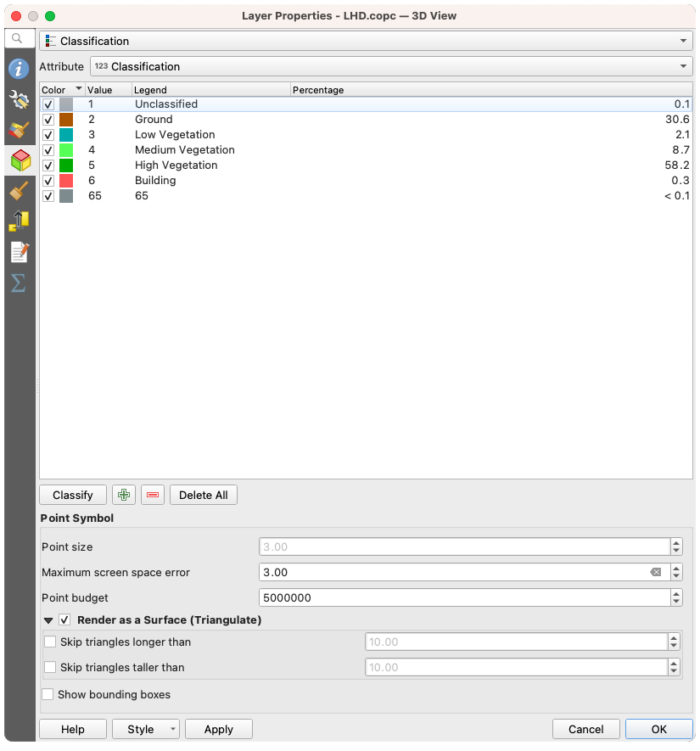Viewport: 700px width, 751px height.
Task: Disable Render as a Surface (Triangulate)
Action: click(x=64, y=620)
